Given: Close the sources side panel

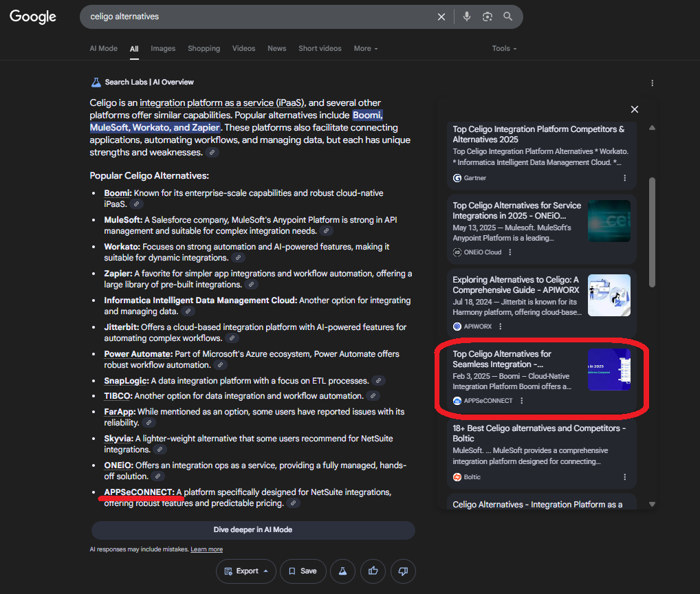Looking at the screenshot, I should pyautogui.click(x=635, y=109).
